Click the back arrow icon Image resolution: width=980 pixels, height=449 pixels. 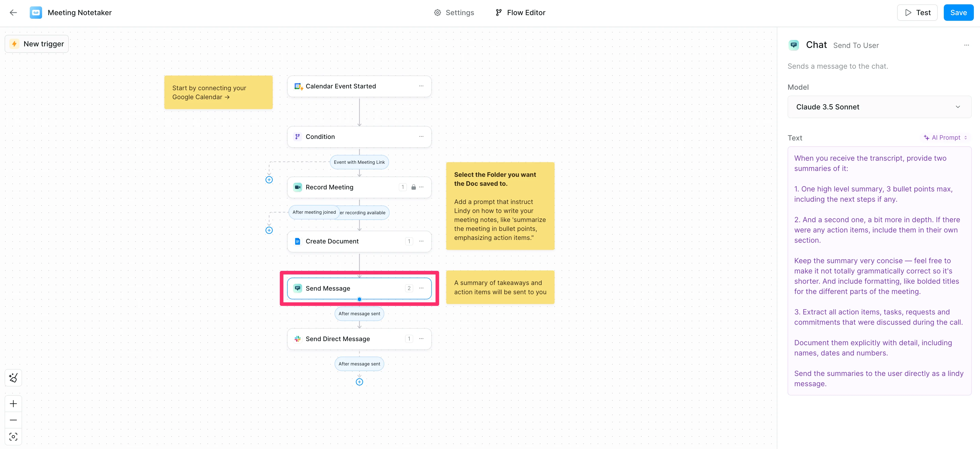pos(13,13)
